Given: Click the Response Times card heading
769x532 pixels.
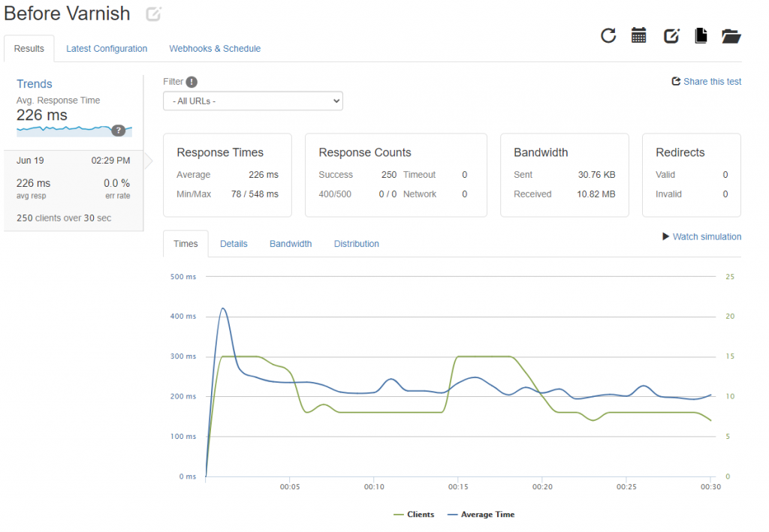Looking at the screenshot, I should [220, 152].
